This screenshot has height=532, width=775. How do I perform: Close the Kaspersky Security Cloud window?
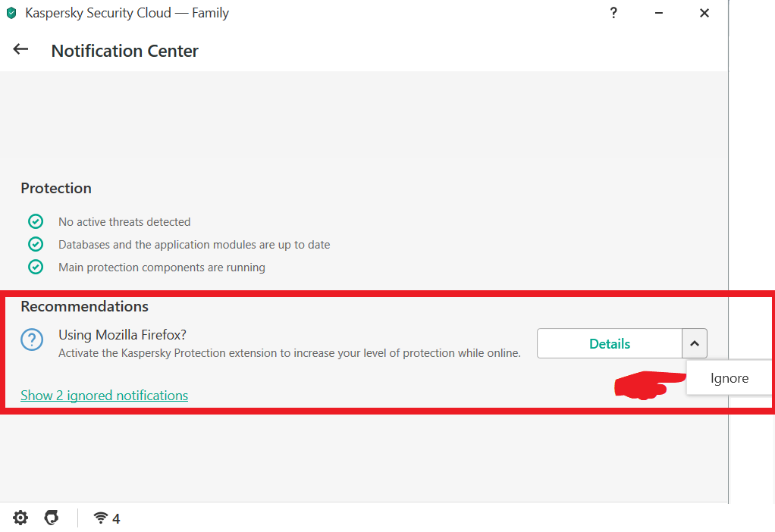point(704,13)
